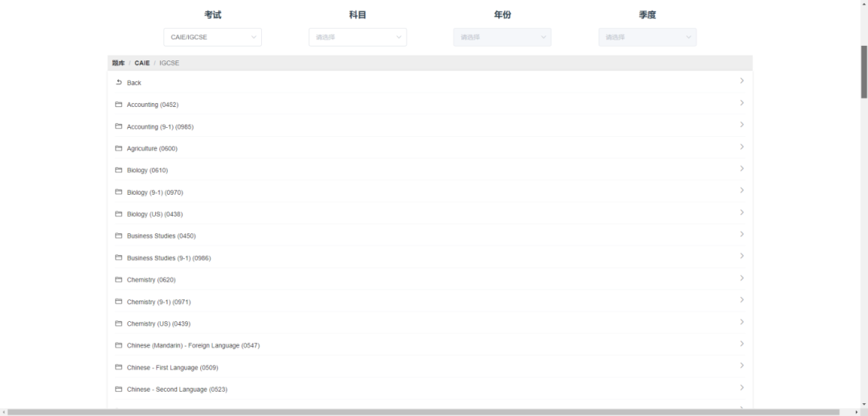868x416 pixels.
Task: Open Business Studies (9-1) (0986) folder
Action: [x=168, y=257]
